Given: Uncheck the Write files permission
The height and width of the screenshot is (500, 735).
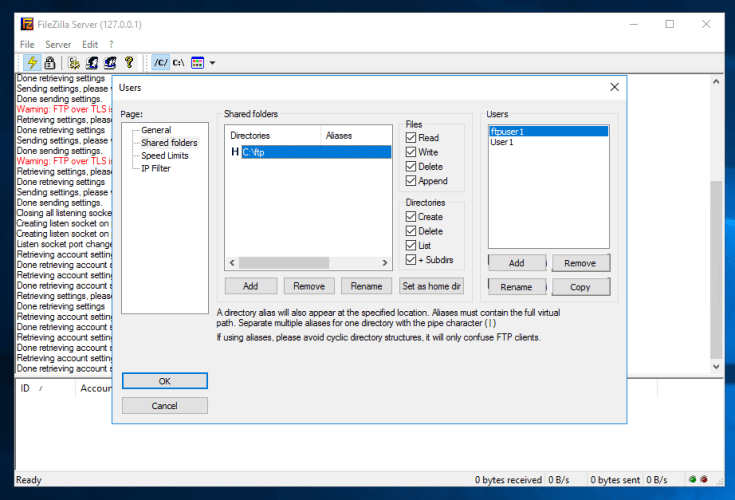Looking at the screenshot, I should 411,153.
